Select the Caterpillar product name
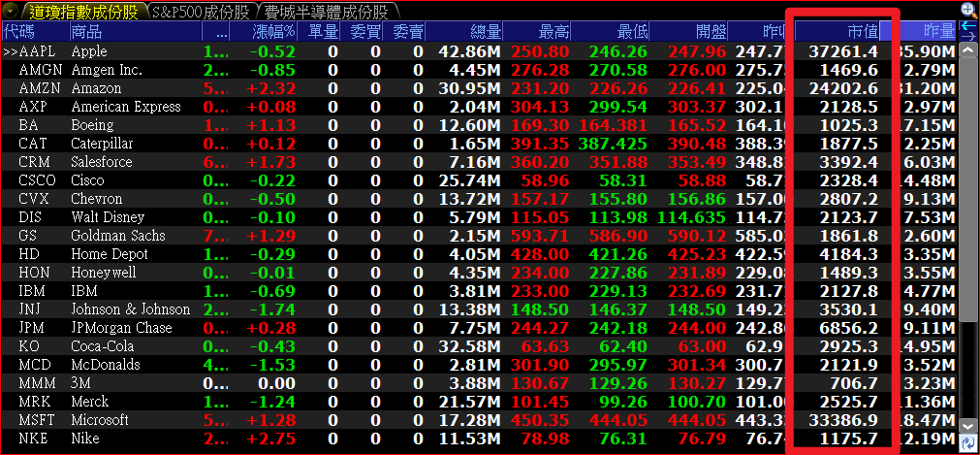Image resolution: width=980 pixels, height=455 pixels. [x=102, y=144]
